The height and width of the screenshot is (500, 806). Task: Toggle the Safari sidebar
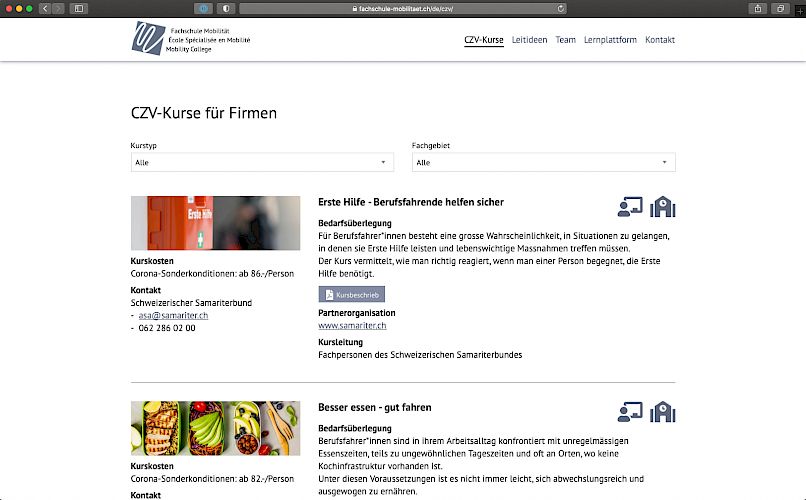(x=79, y=8)
